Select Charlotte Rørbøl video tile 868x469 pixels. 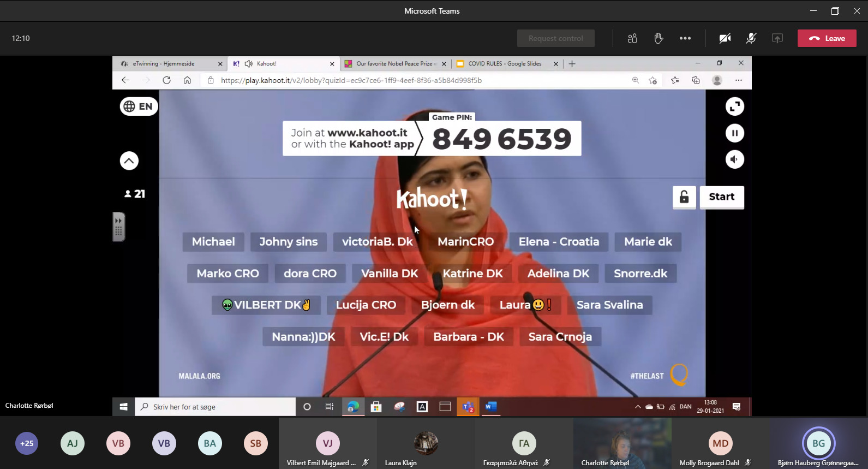click(622, 443)
